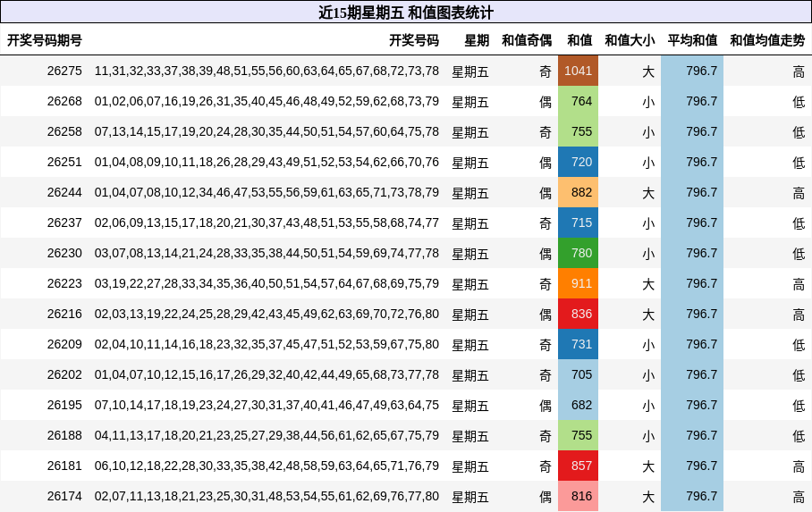Click issue number 26216
Image resolution: width=812 pixels, height=512 pixels.
pyautogui.click(x=64, y=315)
